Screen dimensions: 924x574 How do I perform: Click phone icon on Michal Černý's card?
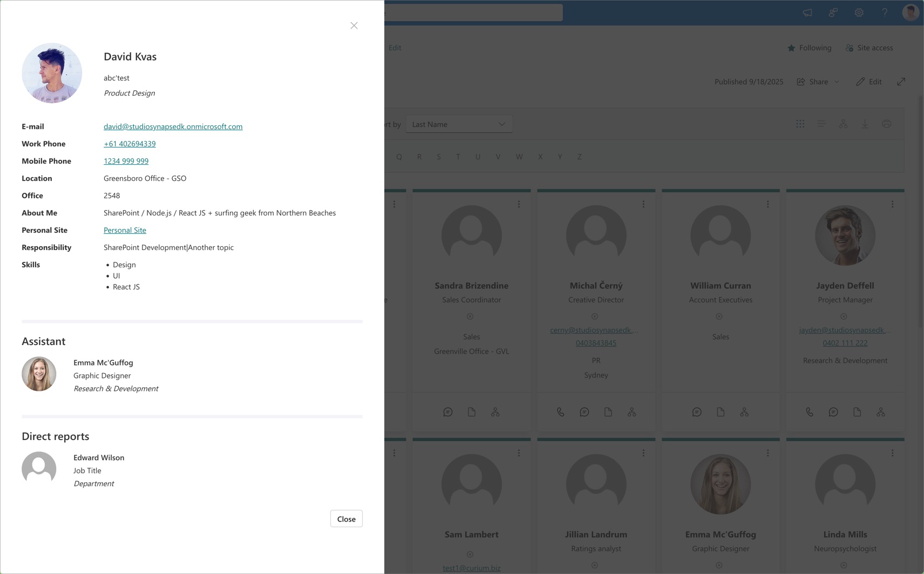tap(560, 412)
